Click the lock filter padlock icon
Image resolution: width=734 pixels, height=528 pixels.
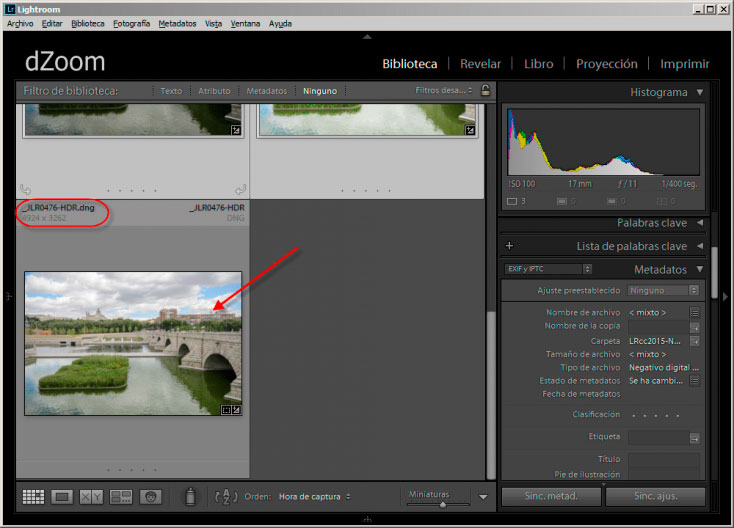(485, 90)
